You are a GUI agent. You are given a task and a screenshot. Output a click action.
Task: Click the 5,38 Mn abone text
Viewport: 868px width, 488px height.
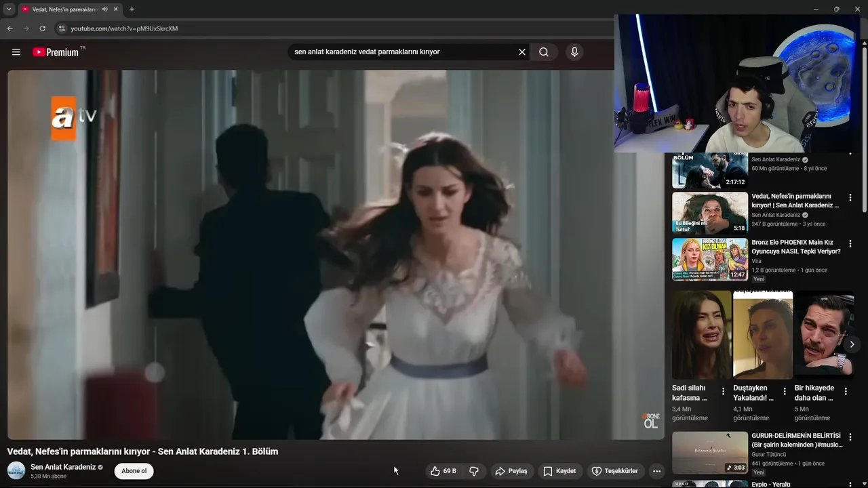coord(49,476)
